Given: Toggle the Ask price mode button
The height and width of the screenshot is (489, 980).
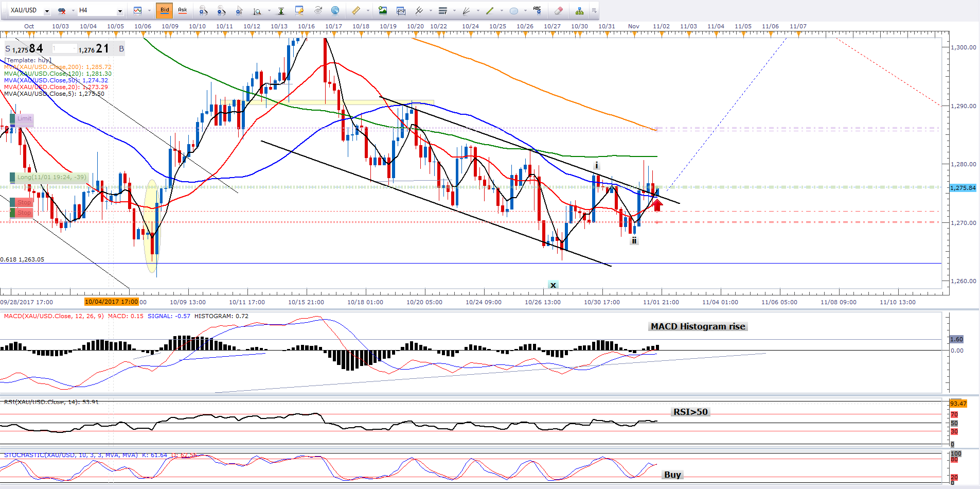Looking at the screenshot, I should [182, 10].
